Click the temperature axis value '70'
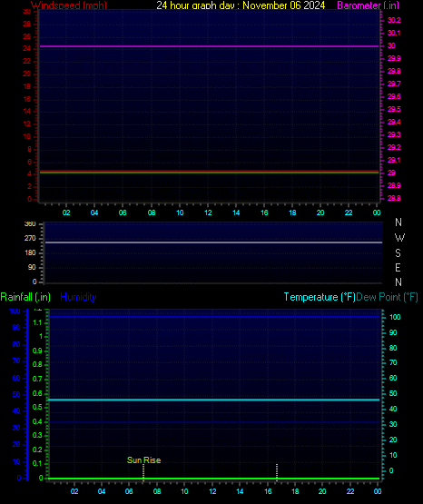Viewport: 423px width, 504px height. tap(393, 362)
